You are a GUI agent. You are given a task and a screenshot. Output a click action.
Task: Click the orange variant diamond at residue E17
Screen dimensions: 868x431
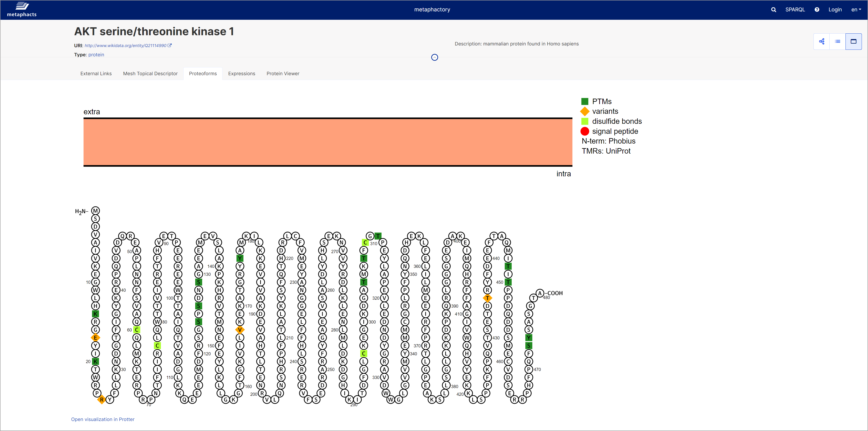pos(95,338)
